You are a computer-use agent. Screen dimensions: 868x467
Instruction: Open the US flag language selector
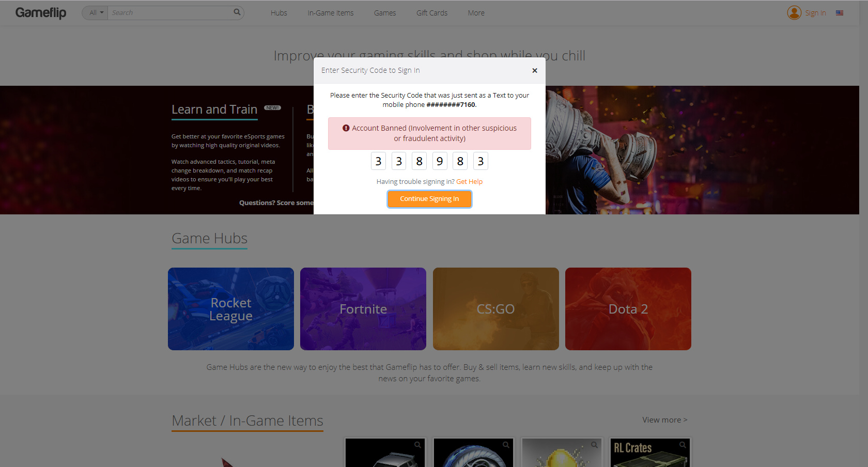pyautogui.click(x=840, y=13)
